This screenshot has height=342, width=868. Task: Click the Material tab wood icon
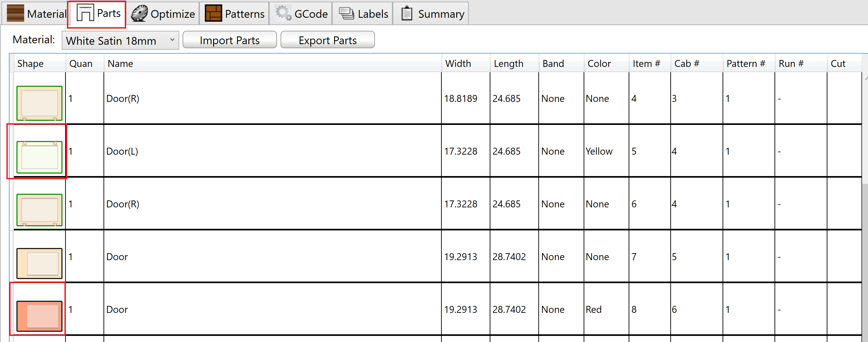tap(15, 14)
